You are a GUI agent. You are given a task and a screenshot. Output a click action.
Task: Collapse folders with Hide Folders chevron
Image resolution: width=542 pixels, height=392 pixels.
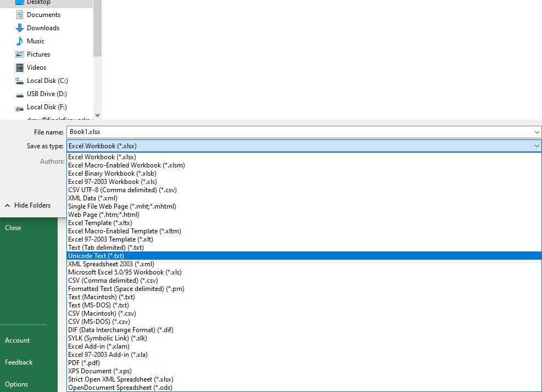coord(7,206)
